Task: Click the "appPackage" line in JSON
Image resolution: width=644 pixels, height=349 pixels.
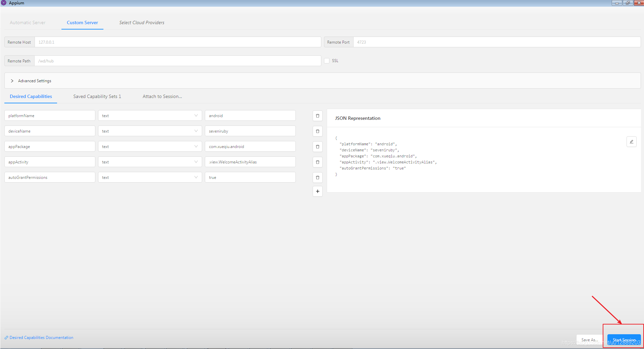Action: (x=378, y=156)
